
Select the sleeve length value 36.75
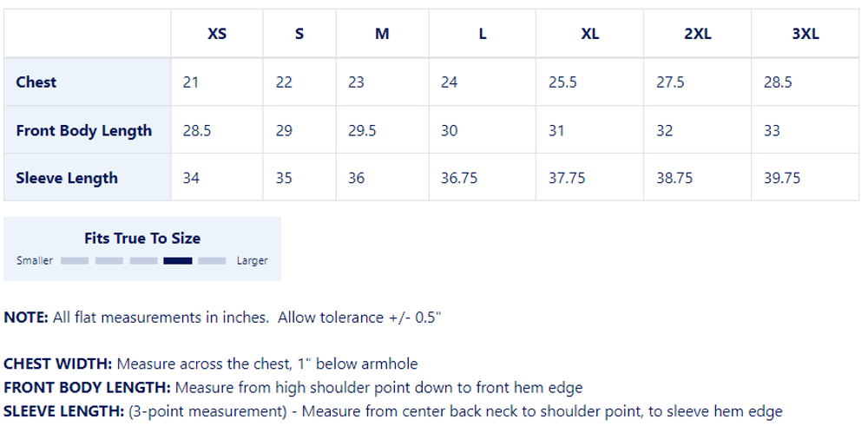(459, 179)
